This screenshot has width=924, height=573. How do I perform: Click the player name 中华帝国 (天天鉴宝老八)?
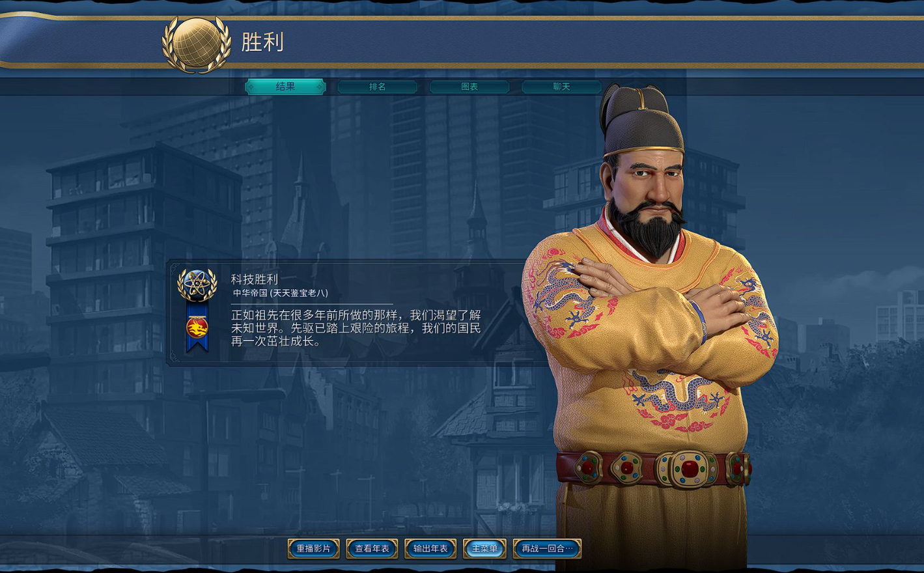click(x=281, y=294)
